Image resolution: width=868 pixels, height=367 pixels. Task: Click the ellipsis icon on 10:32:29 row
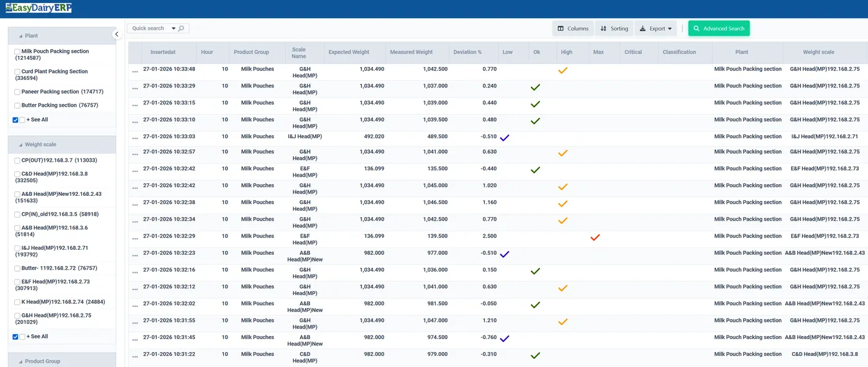pos(135,239)
